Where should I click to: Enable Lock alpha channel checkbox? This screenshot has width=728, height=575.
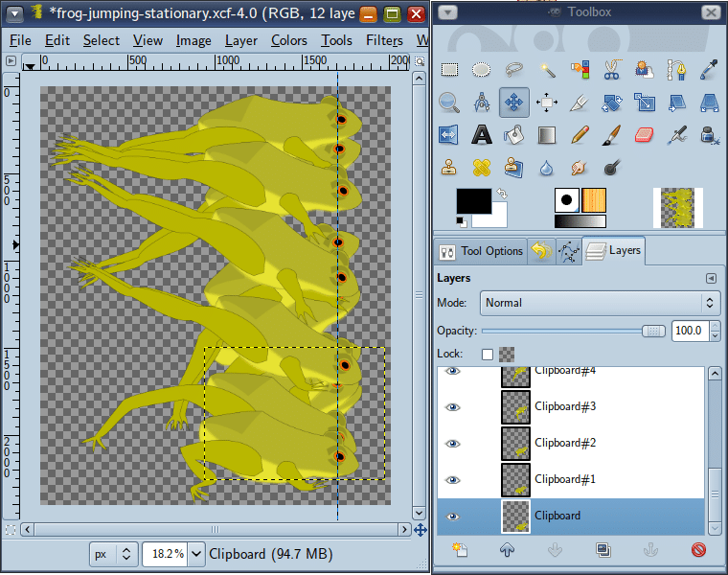point(488,355)
